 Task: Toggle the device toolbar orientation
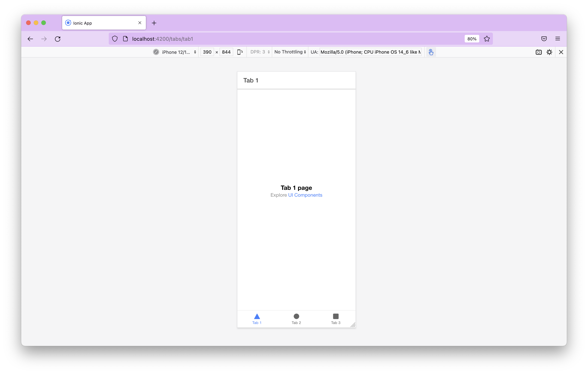point(240,52)
